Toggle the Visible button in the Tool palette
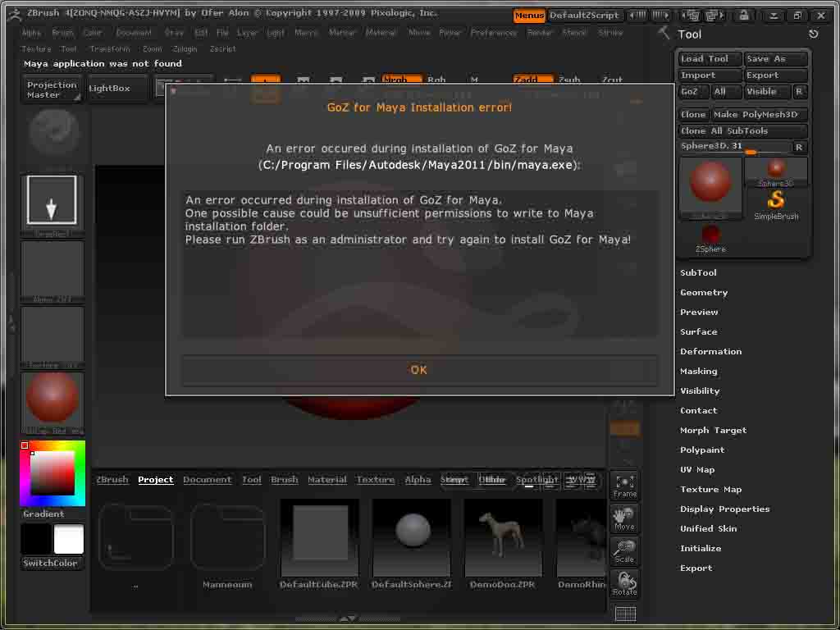This screenshot has height=630, width=840. click(x=766, y=92)
